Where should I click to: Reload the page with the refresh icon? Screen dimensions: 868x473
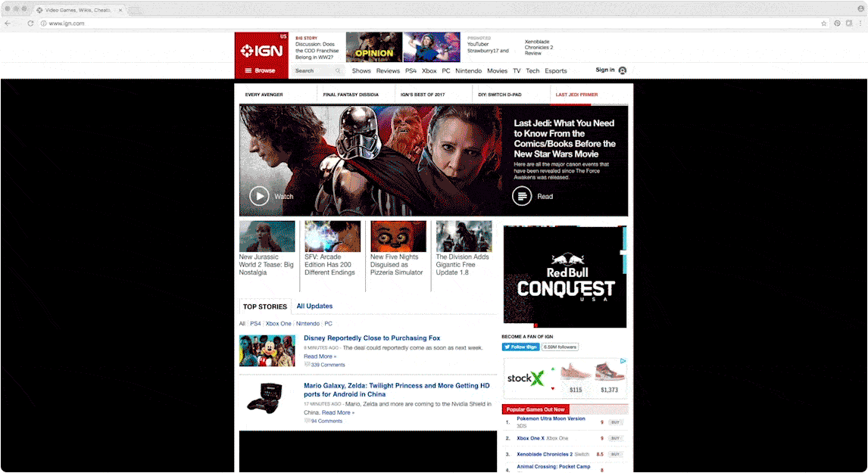tap(30, 23)
